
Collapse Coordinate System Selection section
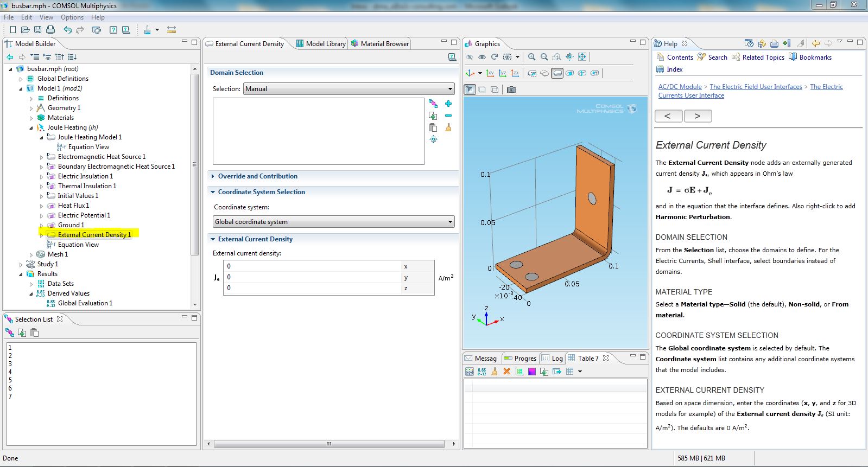click(213, 192)
